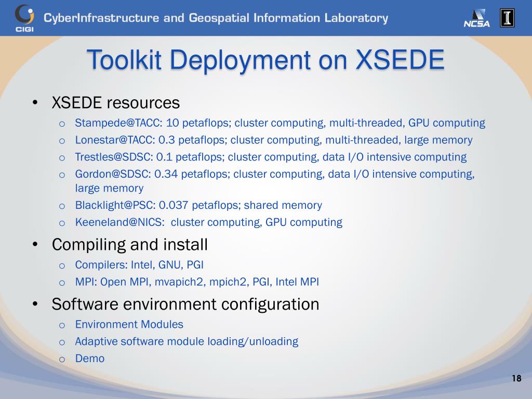Image resolution: width=532 pixels, height=399 pixels.
Task: Select the XSEDE resources heading
Action: coord(116,102)
